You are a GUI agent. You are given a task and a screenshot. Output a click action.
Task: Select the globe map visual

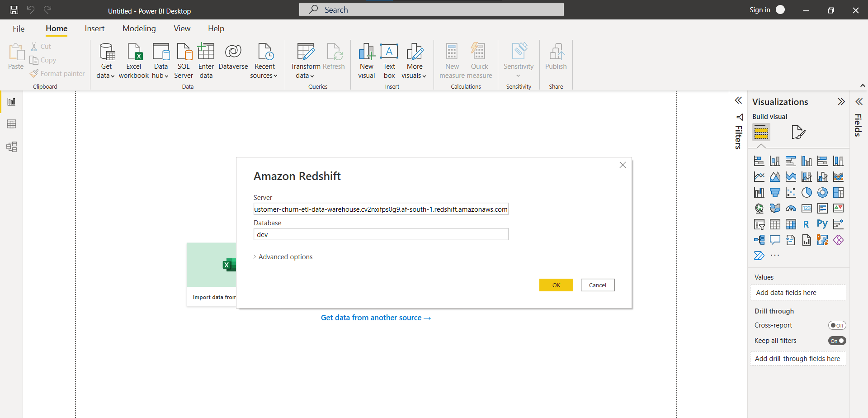point(759,209)
